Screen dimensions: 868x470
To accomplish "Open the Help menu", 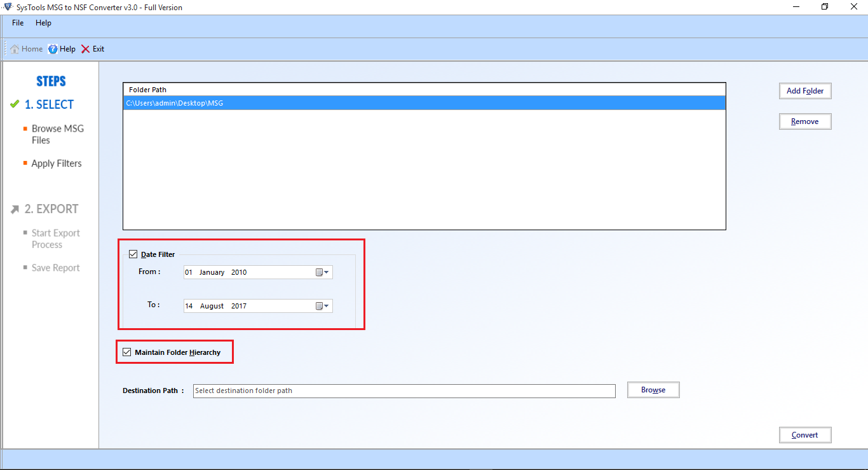I will click(x=43, y=23).
